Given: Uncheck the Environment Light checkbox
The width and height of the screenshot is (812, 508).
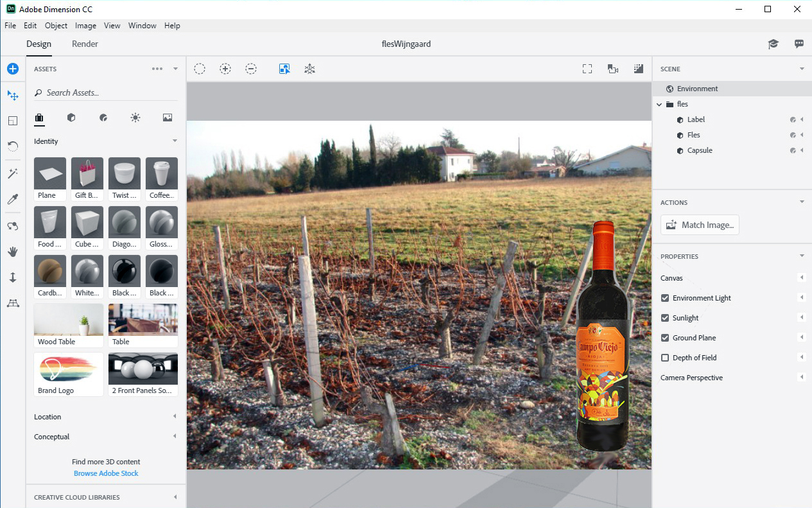Looking at the screenshot, I should pyautogui.click(x=665, y=298).
